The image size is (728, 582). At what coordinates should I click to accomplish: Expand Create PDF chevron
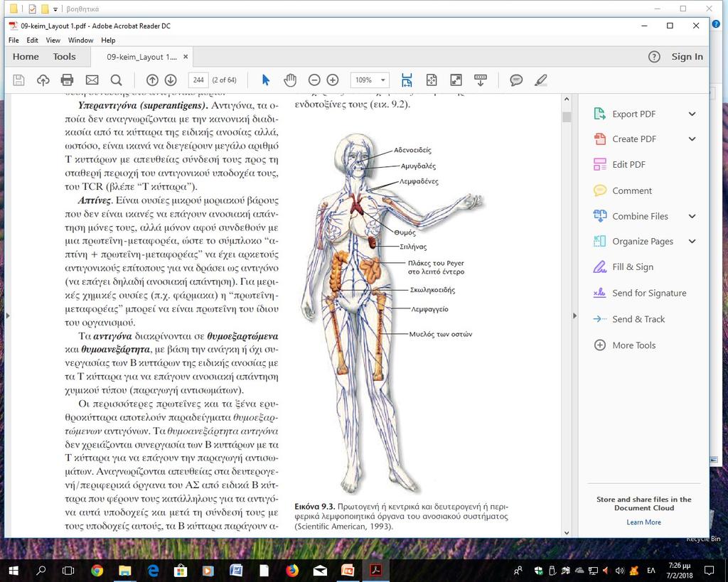(x=692, y=139)
